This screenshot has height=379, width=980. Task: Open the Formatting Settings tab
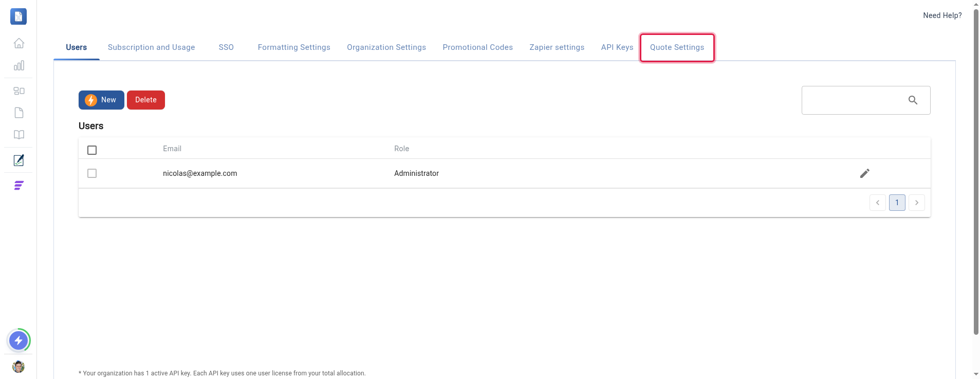(294, 47)
